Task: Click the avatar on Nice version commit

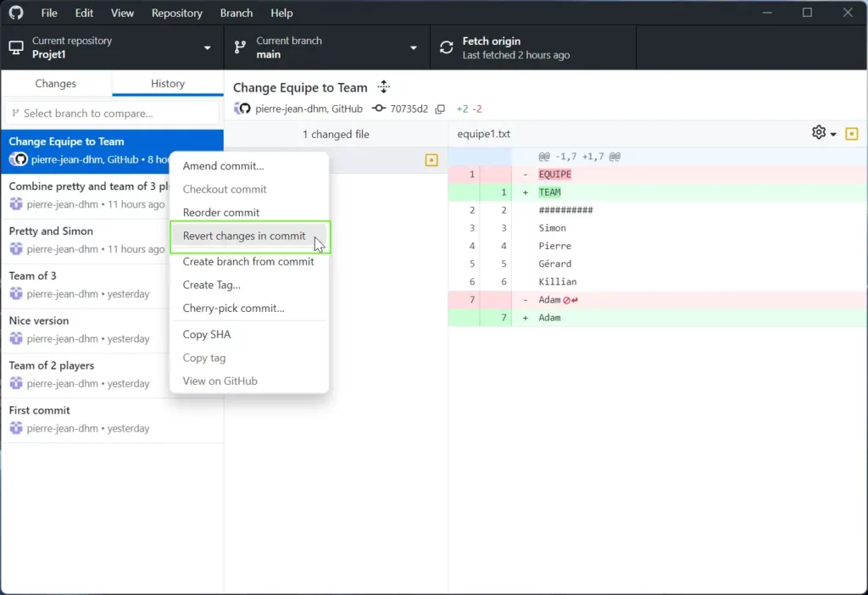Action: [16, 339]
